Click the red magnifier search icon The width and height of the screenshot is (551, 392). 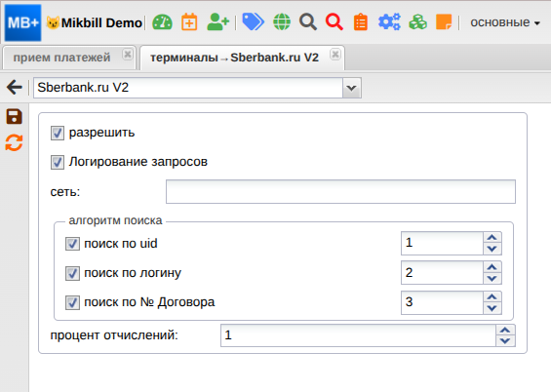tap(335, 22)
